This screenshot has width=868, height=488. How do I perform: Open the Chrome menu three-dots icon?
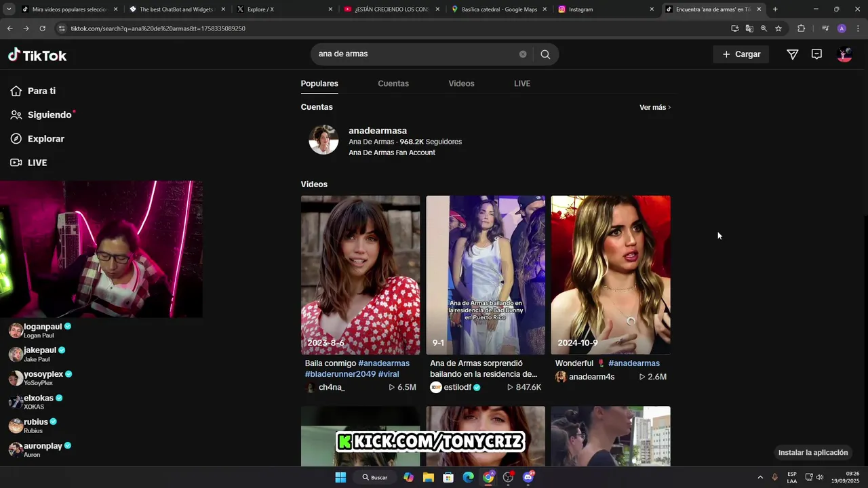(859, 28)
